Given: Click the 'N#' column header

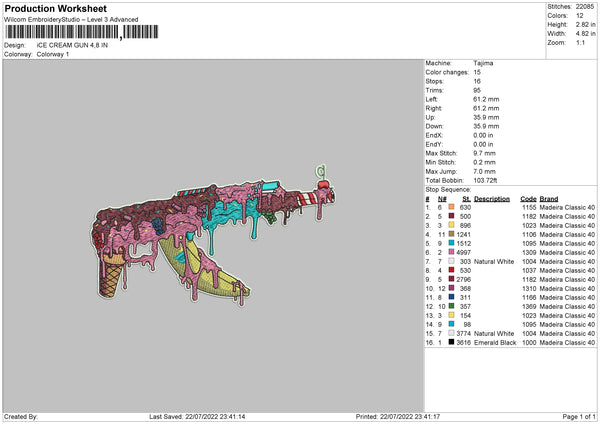Looking at the screenshot, I should 442,199.
